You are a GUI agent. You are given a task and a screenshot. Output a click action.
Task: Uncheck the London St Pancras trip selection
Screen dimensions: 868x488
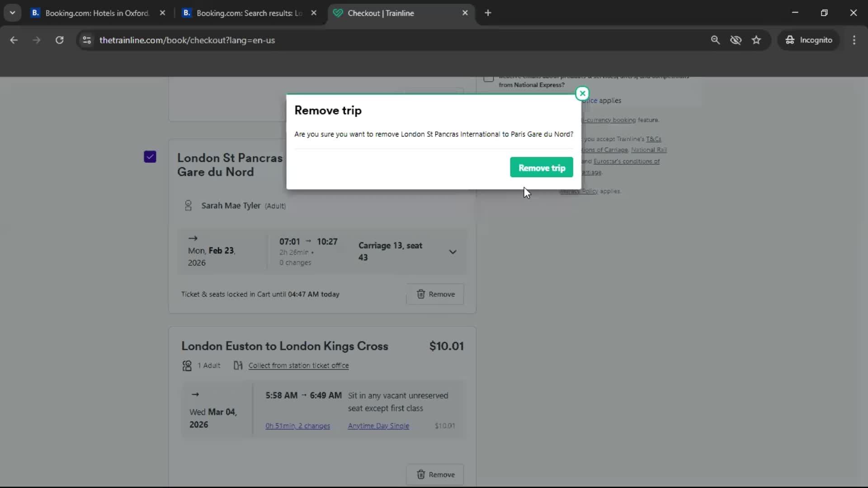coord(150,156)
